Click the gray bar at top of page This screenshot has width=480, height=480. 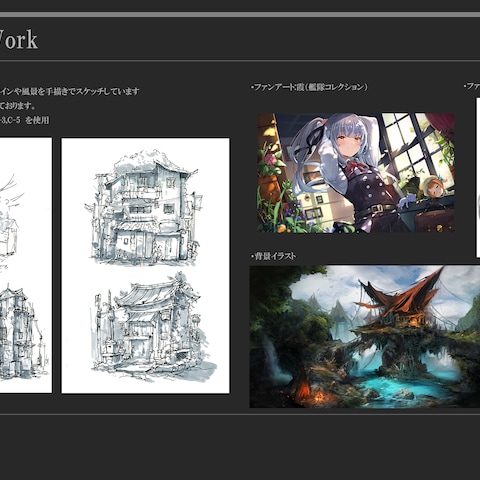(x=240, y=15)
